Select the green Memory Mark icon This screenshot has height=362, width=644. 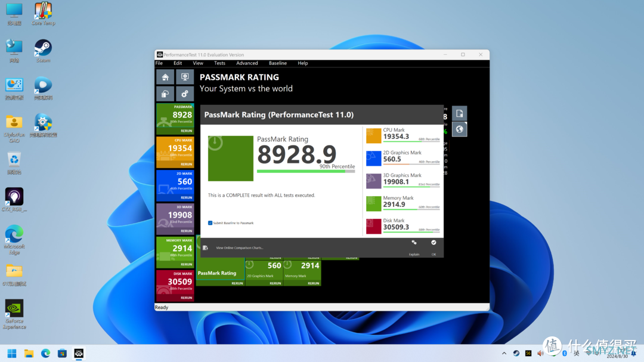click(374, 204)
